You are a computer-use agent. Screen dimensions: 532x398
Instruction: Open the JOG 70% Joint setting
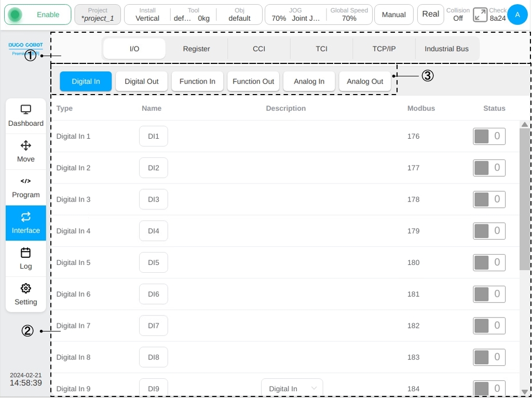[295, 15]
